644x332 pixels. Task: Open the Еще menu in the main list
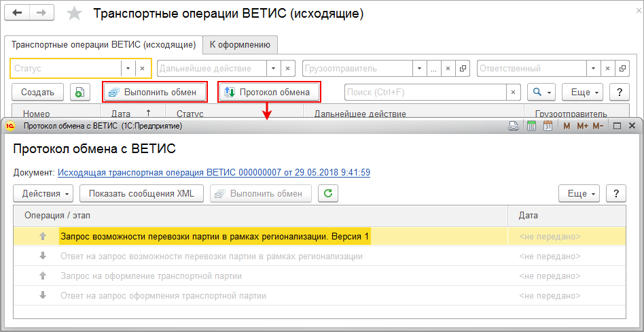coord(582,92)
